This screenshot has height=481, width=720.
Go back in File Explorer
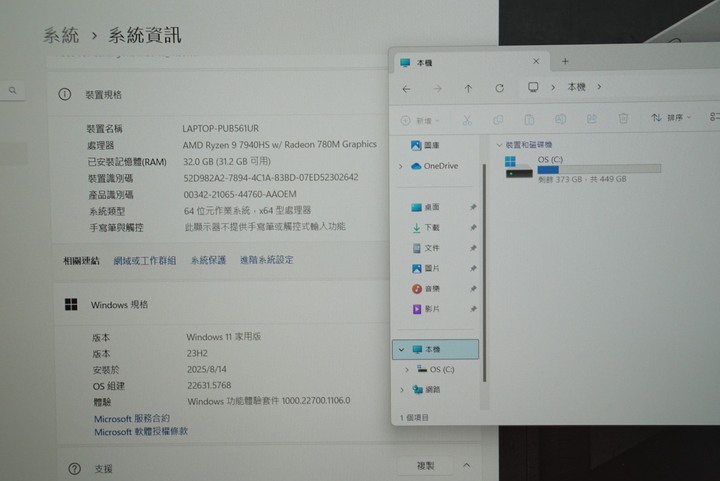[x=406, y=89]
